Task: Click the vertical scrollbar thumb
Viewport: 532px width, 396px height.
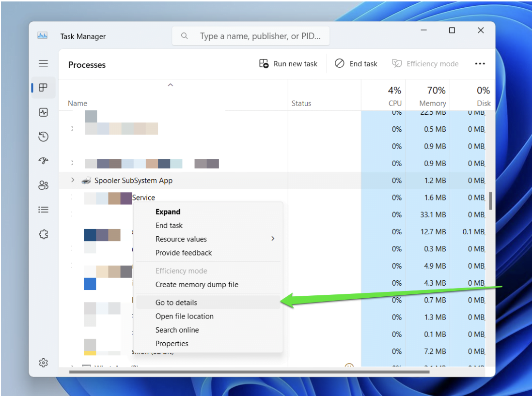Action: (x=489, y=201)
